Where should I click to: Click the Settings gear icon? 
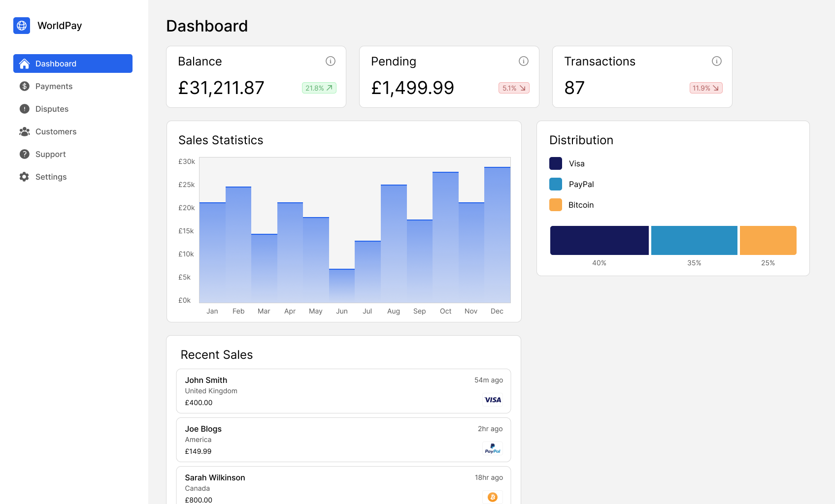point(24,177)
